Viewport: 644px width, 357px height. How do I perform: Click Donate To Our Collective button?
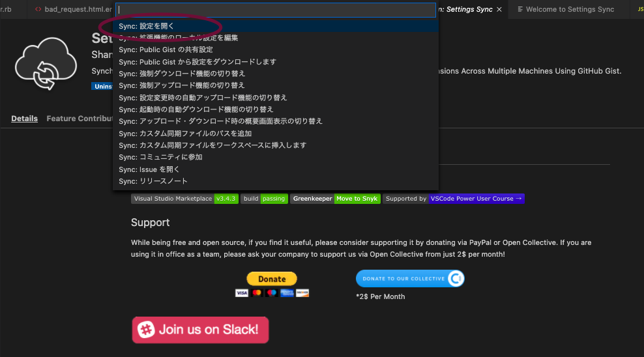click(x=410, y=279)
